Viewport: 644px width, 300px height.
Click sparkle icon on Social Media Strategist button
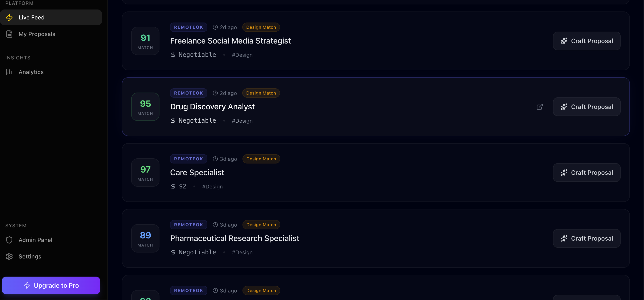pos(564,41)
